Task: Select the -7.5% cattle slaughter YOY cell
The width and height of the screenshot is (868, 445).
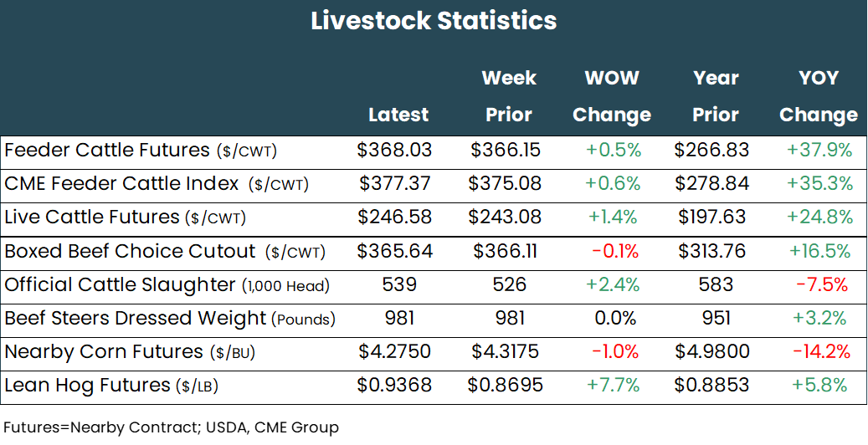Action: (x=821, y=285)
